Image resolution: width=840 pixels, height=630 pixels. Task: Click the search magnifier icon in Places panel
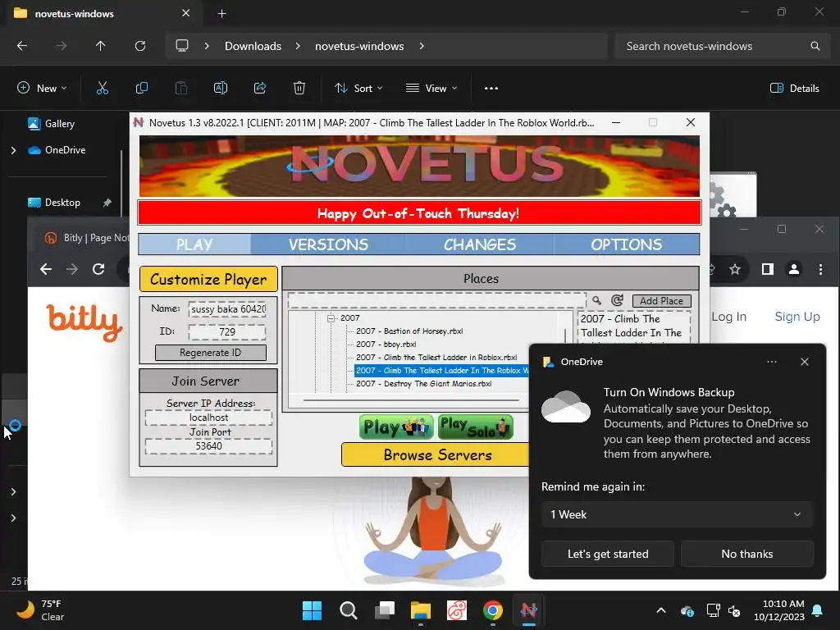click(x=596, y=300)
